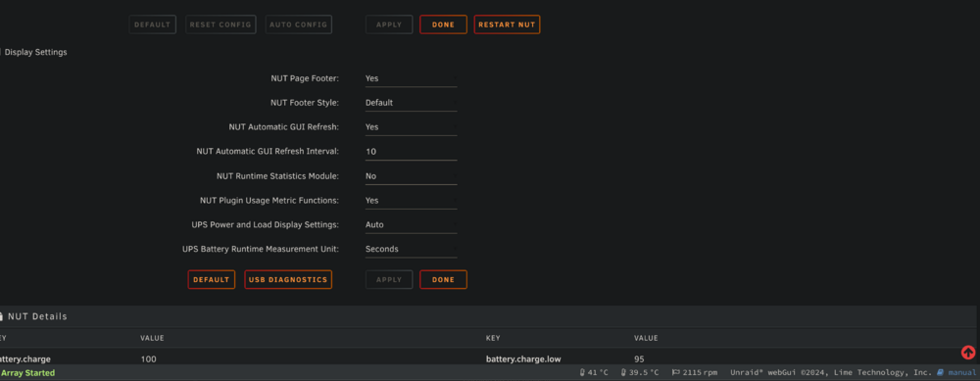Click the greyed DEFAULT button beside RESET CONFIG
This screenshot has height=381, width=980.
click(153, 25)
